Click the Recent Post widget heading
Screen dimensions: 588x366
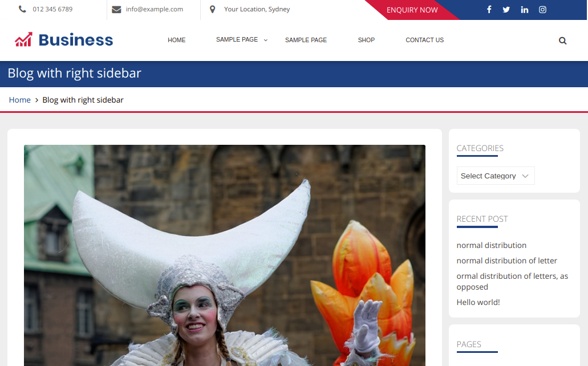[x=482, y=218]
